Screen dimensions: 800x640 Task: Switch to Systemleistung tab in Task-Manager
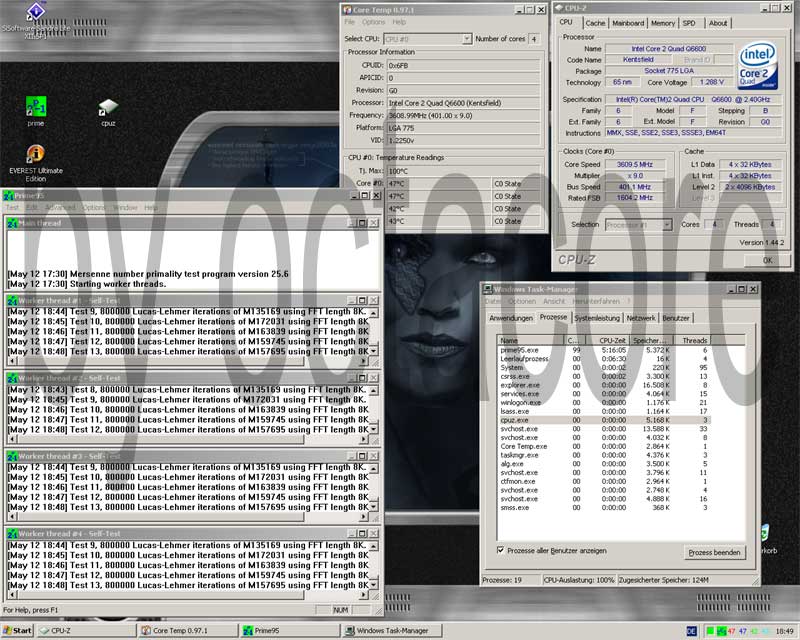click(597, 318)
